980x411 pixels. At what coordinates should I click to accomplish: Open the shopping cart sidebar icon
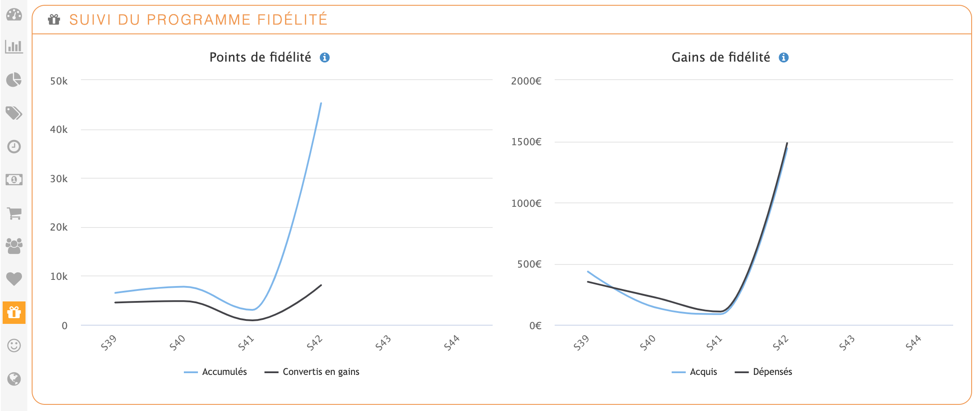click(14, 213)
